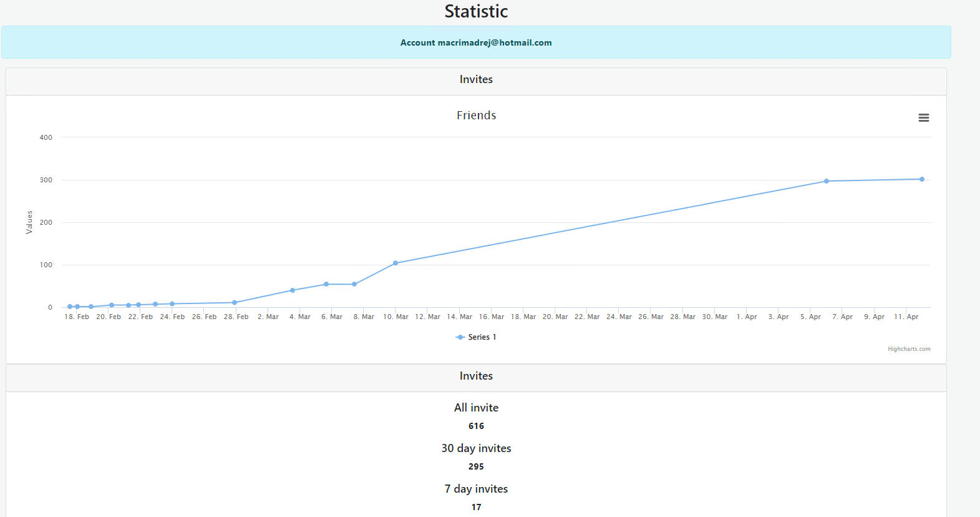
Task: Click the 26. Feb x-axis label
Action: [205, 317]
